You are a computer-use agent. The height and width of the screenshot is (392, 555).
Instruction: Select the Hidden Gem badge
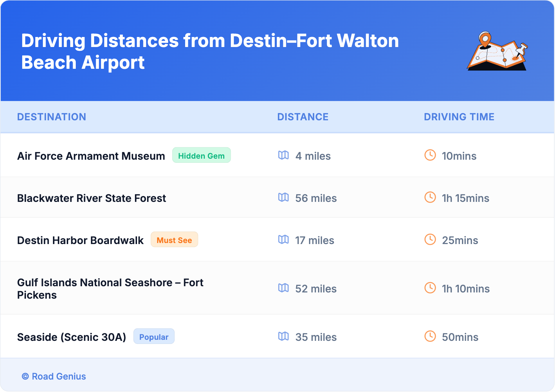tap(201, 156)
